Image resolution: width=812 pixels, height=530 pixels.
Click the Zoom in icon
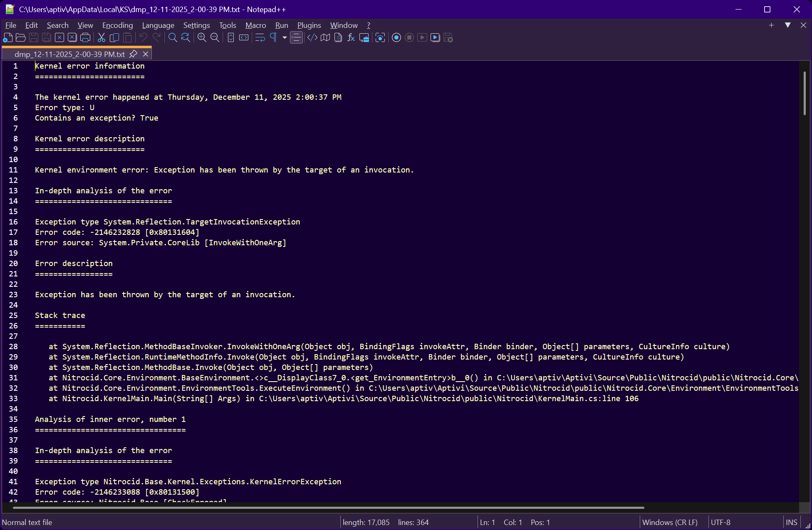(x=202, y=38)
